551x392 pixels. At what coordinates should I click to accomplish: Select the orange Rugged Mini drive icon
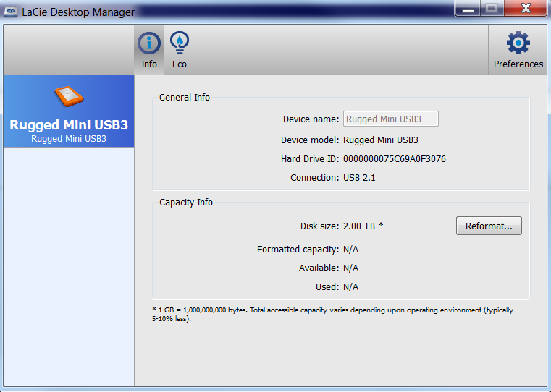tap(69, 96)
